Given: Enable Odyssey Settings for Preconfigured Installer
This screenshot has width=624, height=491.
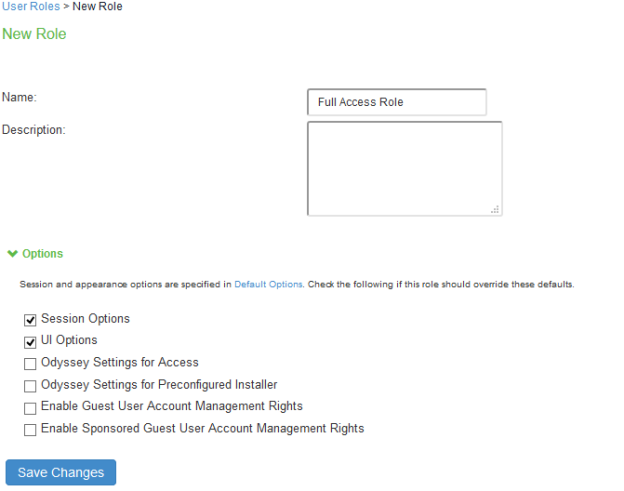Looking at the screenshot, I should click(x=30, y=386).
